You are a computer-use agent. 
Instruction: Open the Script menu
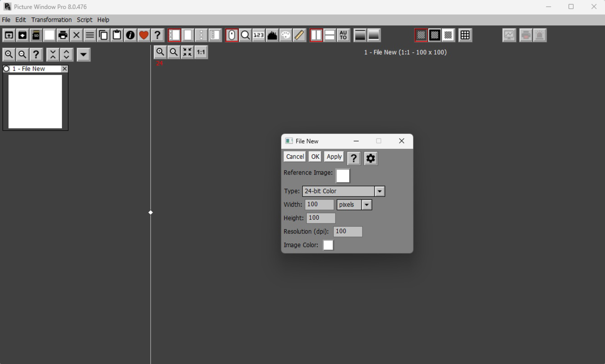click(x=84, y=20)
